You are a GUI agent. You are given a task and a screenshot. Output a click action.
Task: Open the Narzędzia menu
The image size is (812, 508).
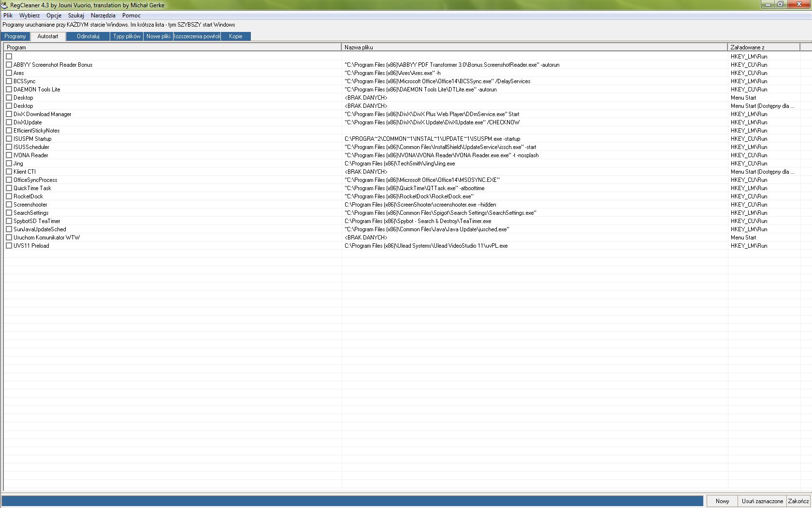click(x=103, y=15)
